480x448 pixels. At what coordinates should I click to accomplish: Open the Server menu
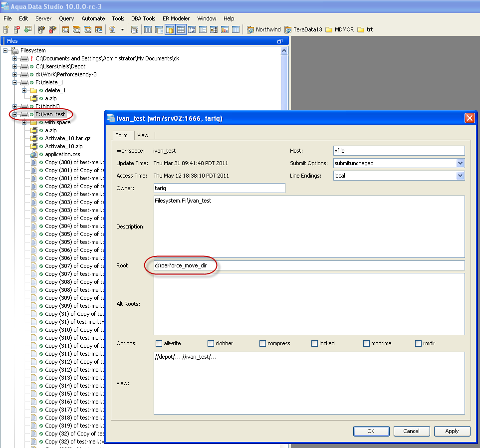pos(43,18)
